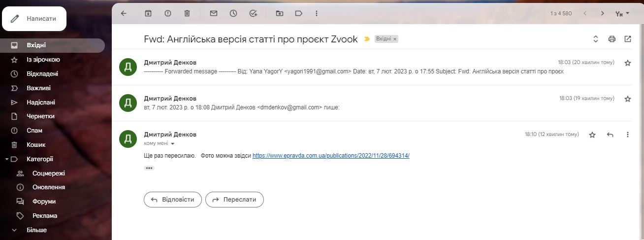This screenshot has height=240, width=644.
Task: Show trimmed content via three-dot ellipsis
Action: [149, 168]
